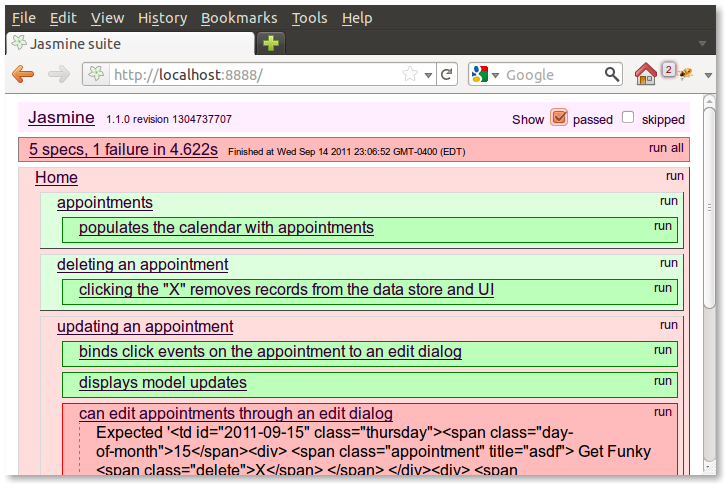725x484 pixels.
Task: Click the site identity flower icon in the address bar
Action: pos(96,74)
